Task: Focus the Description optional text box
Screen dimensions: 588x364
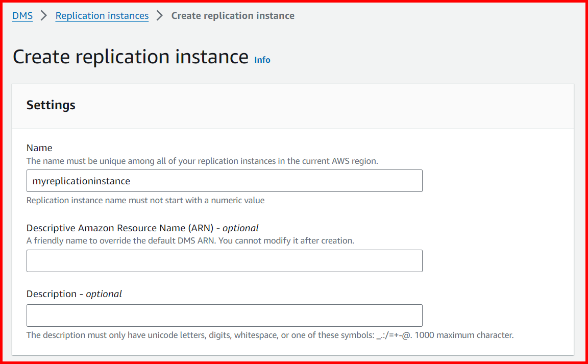Action: pos(225,315)
